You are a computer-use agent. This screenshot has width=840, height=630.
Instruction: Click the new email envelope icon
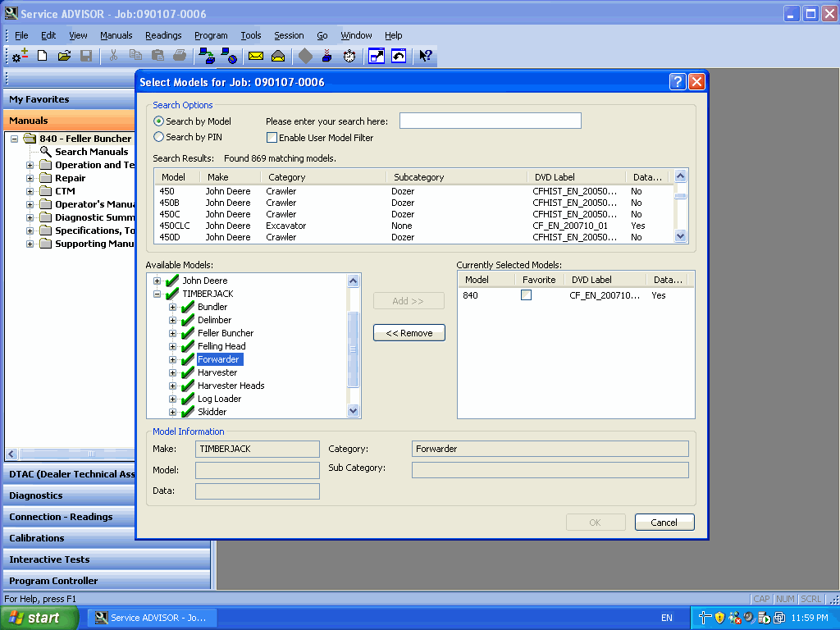254,56
